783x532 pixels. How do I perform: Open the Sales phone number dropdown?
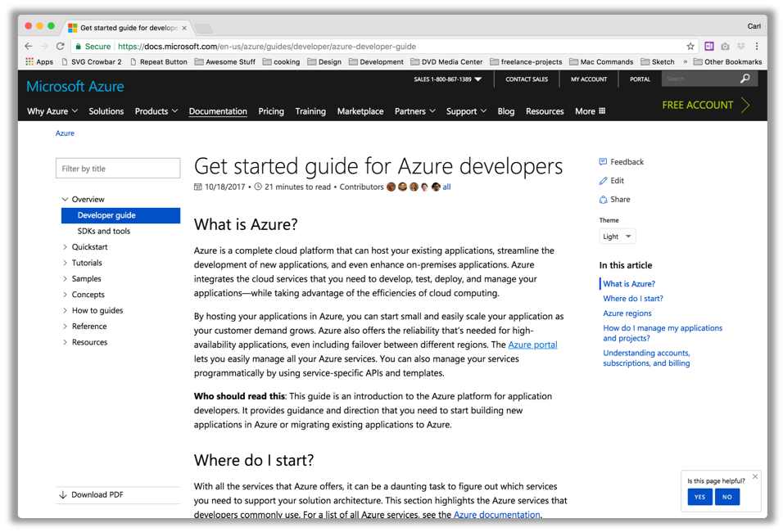pos(447,79)
